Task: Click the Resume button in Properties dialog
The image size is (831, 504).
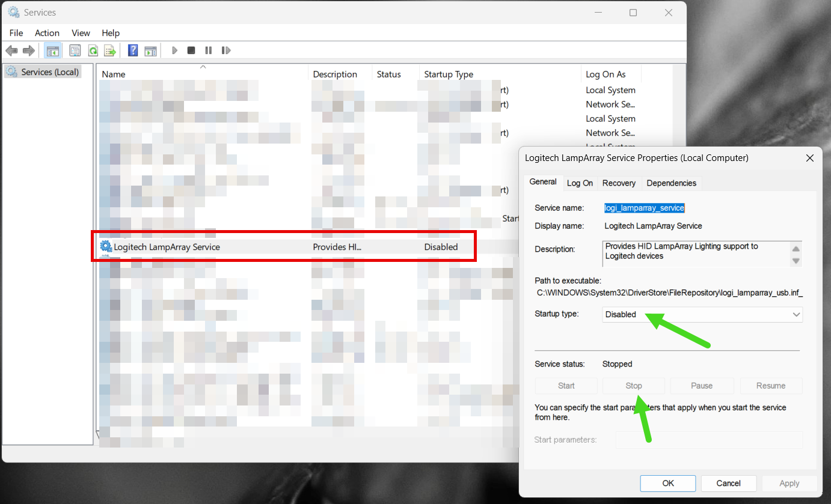Action: pyautogui.click(x=771, y=386)
